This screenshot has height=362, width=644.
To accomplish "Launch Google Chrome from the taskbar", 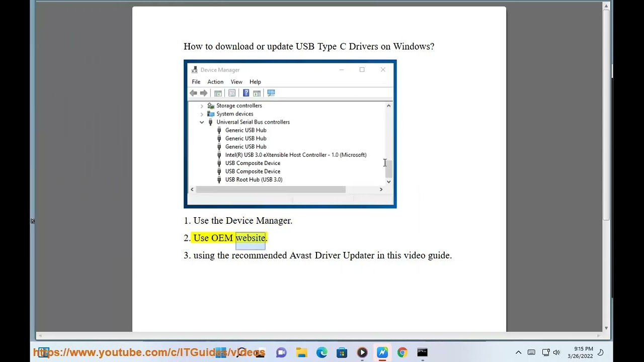I will click(x=402, y=352).
